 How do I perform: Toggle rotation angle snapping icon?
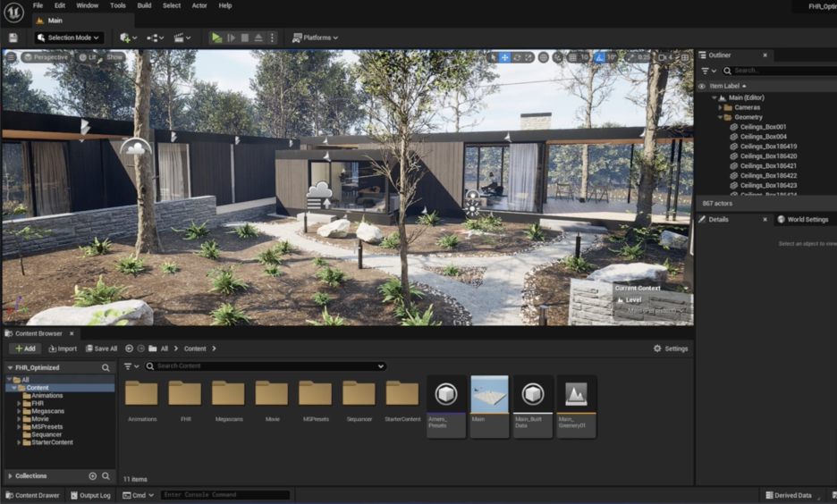(x=599, y=57)
